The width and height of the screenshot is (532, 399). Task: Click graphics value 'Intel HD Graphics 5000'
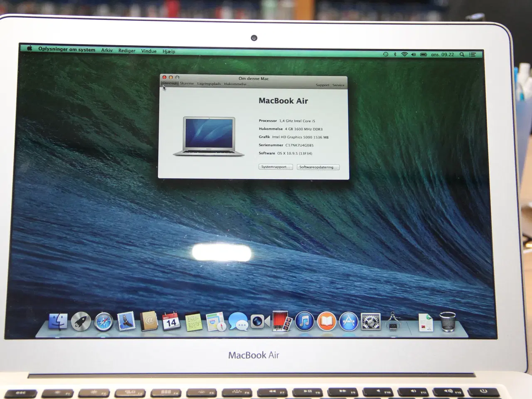(x=292, y=137)
